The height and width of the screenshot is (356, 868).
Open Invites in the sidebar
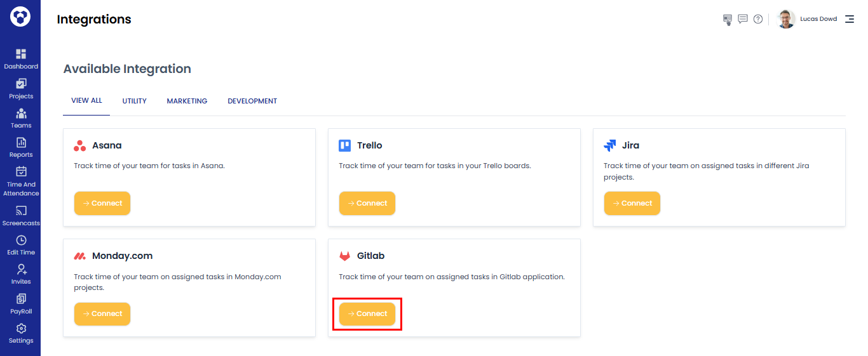pyautogui.click(x=20, y=274)
